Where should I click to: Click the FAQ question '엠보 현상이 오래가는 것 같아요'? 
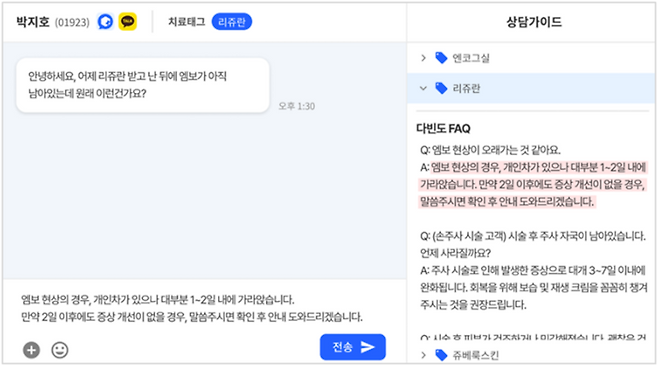(x=491, y=150)
